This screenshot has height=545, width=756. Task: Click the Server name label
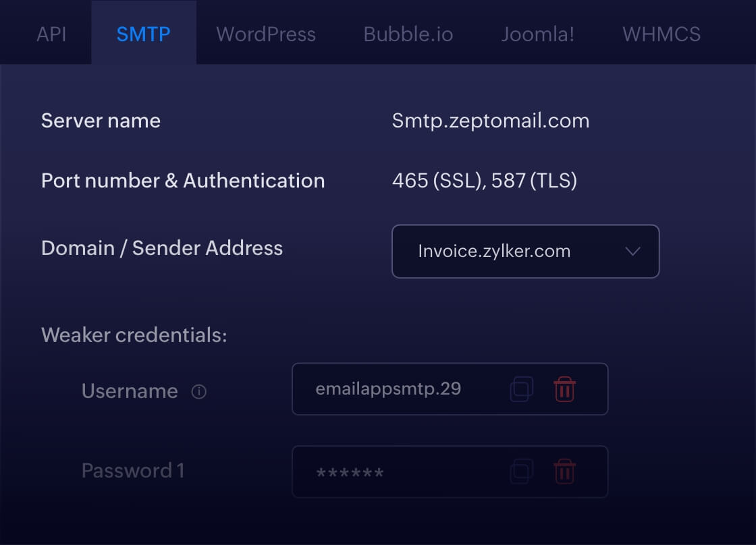click(x=101, y=121)
